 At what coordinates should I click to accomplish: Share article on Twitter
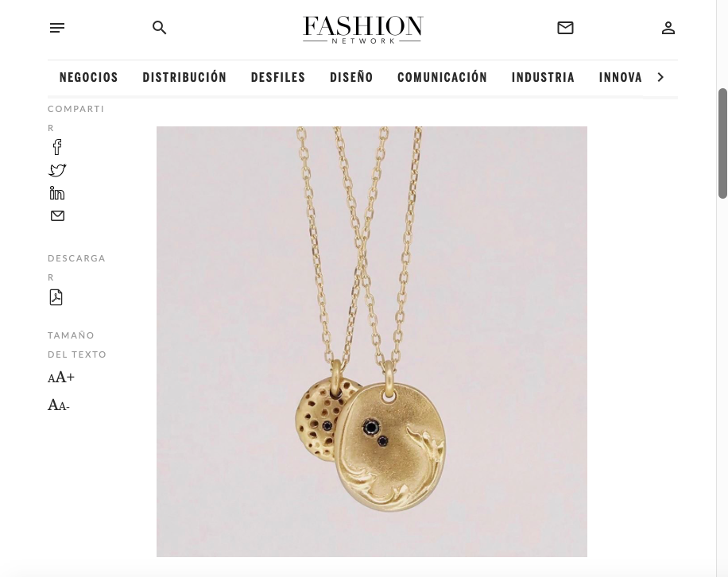[x=57, y=170]
